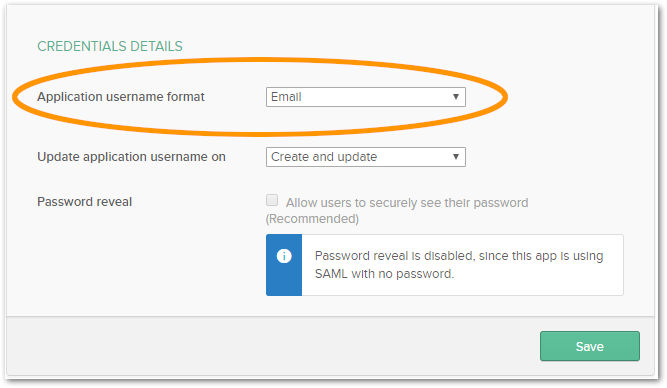Click the blue info sidebar strip

(x=284, y=265)
